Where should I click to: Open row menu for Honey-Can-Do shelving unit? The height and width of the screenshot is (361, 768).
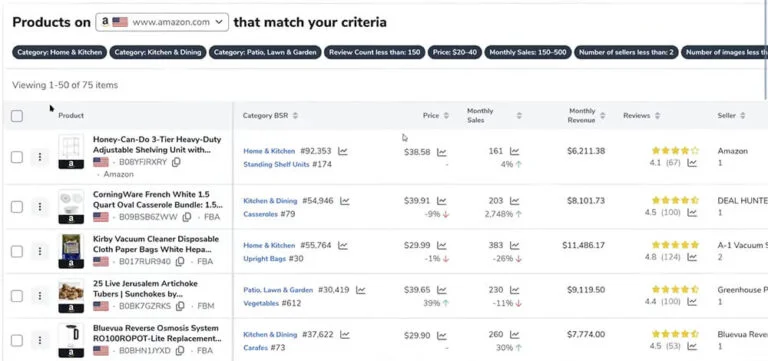(40, 157)
